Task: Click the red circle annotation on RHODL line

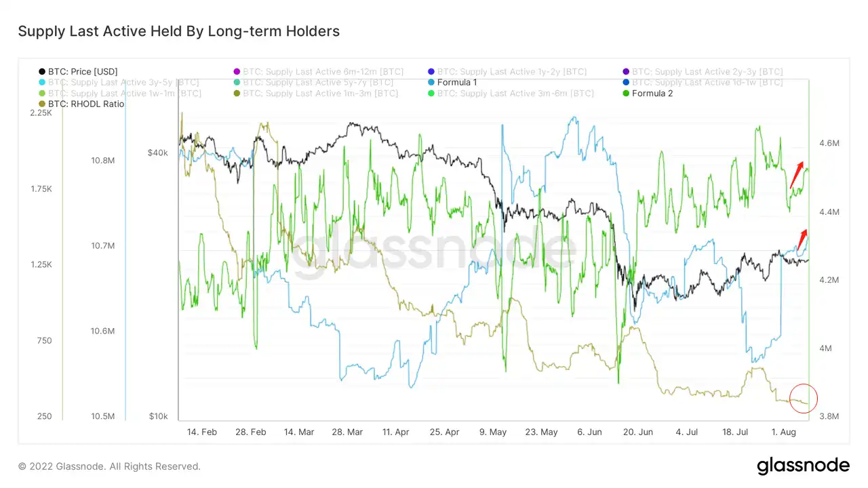Action: [804, 399]
